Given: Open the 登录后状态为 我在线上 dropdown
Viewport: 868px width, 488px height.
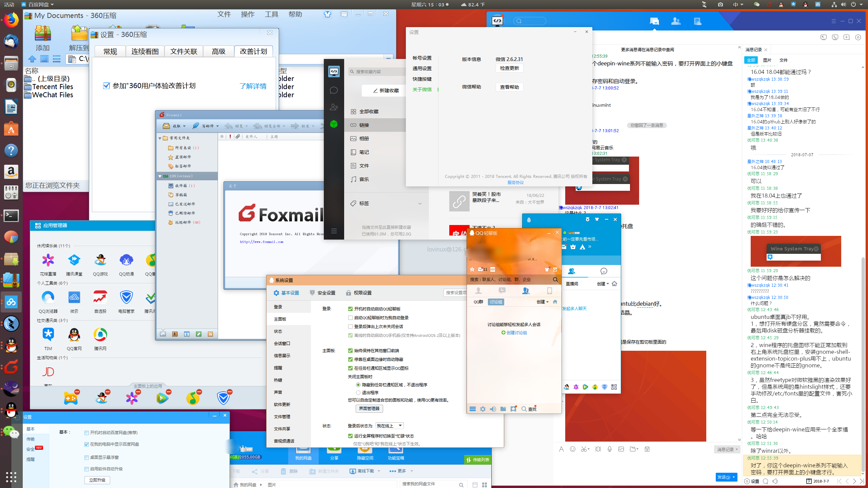Looking at the screenshot, I should tap(390, 426).
